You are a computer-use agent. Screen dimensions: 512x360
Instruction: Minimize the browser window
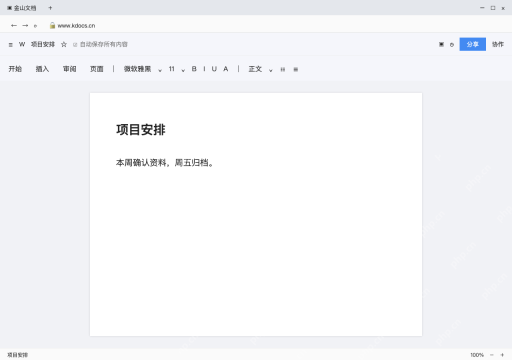pyautogui.click(x=482, y=8)
